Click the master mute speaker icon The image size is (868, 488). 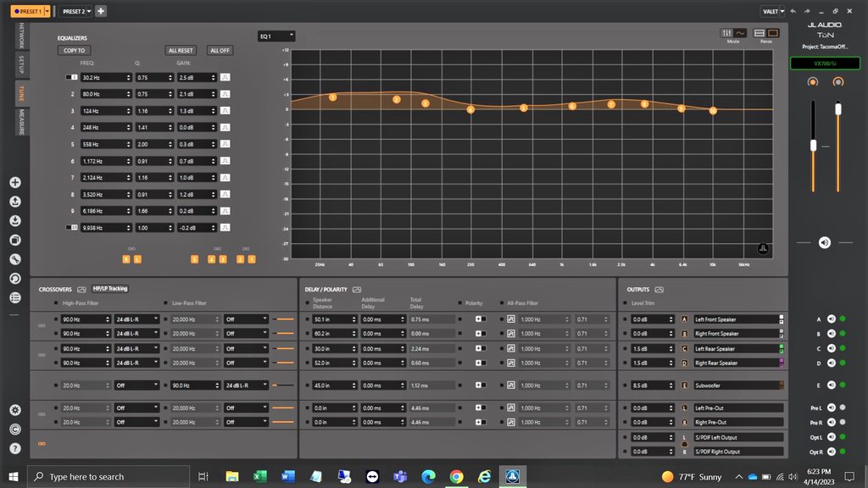point(825,242)
